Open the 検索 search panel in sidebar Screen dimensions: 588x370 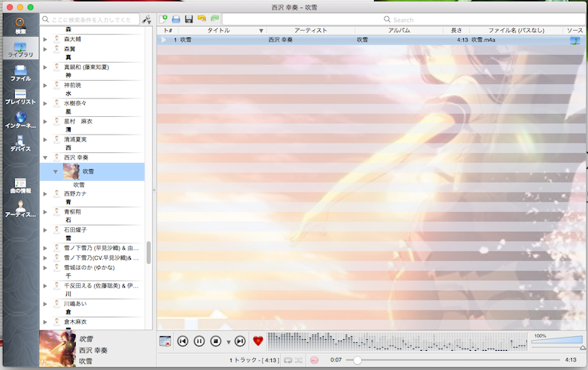(20, 26)
